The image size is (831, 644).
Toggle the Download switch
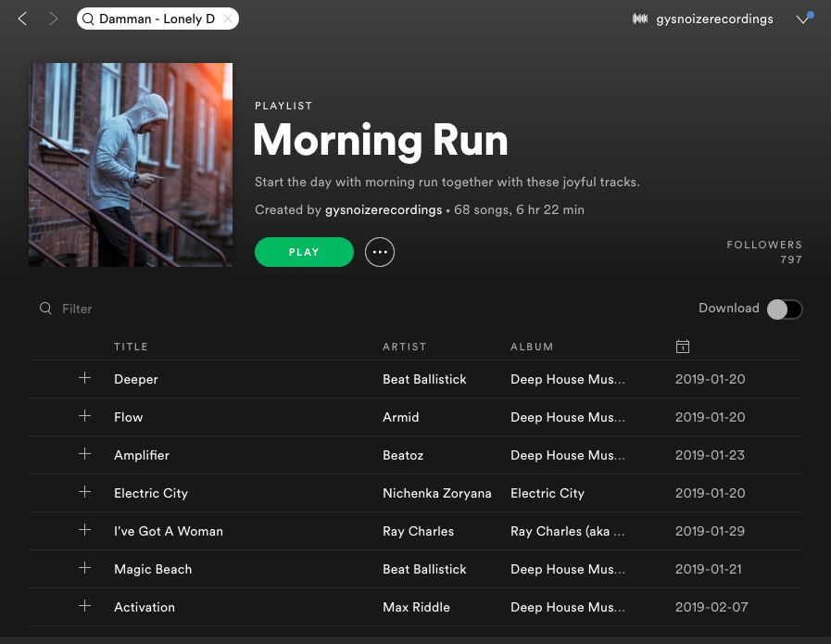click(x=784, y=309)
